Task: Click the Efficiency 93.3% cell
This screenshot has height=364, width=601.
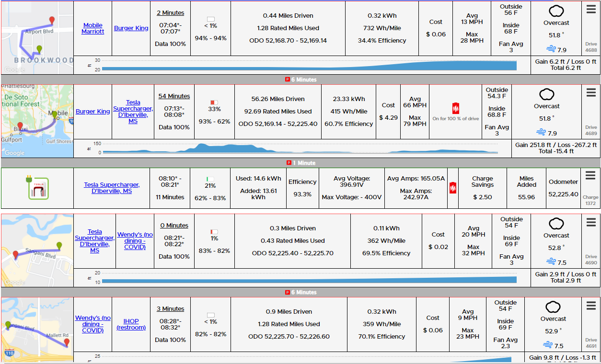Action: [302, 188]
